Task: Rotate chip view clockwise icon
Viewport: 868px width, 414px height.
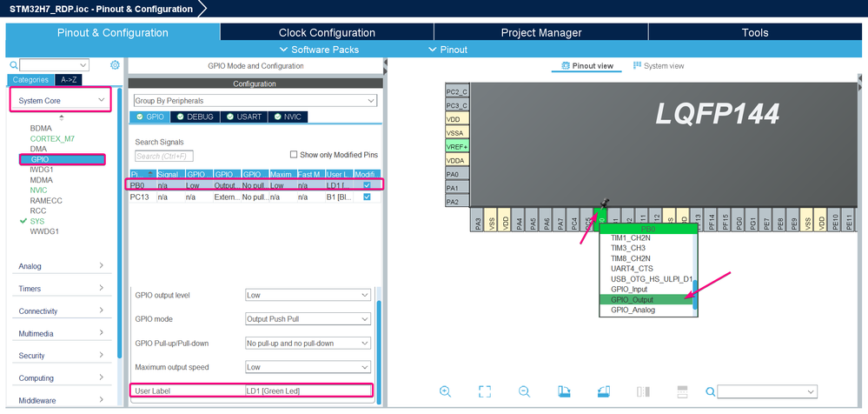Action: click(x=564, y=391)
